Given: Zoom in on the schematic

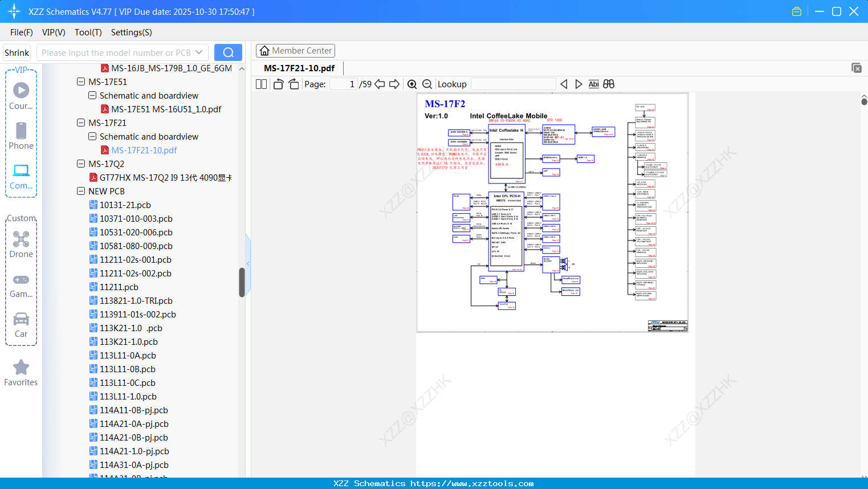Looking at the screenshot, I should tap(412, 84).
